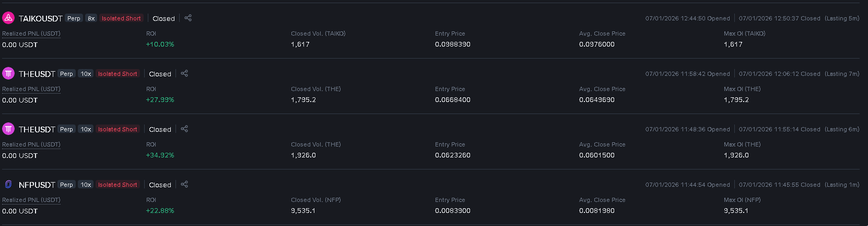The width and height of the screenshot is (868, 226).
Task: Click the THE coin logo with +34.92% ROI
Action: (x=8, y=129)
